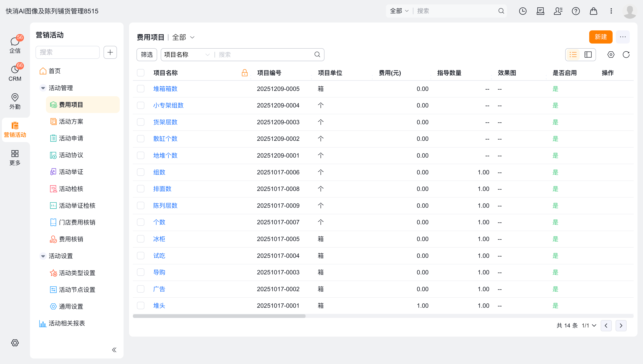Click the 筛选 filter button
The image size is (643, 364).
[x=147, y=55]
